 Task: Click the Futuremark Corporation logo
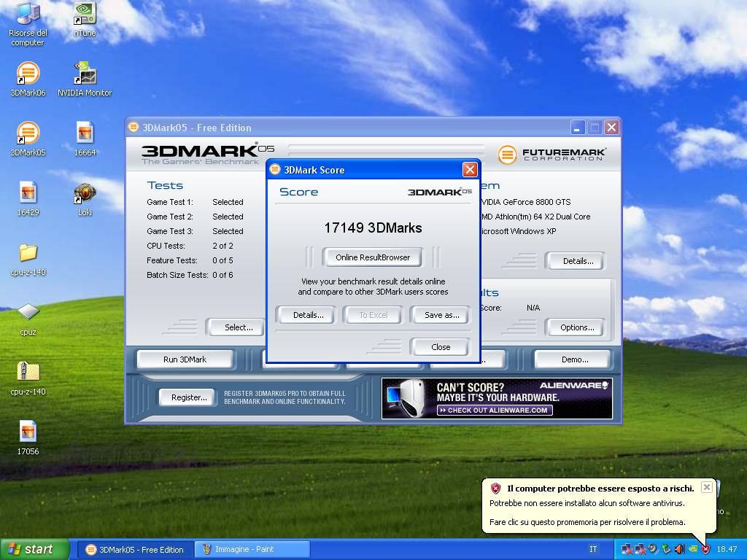coord(551,155)
